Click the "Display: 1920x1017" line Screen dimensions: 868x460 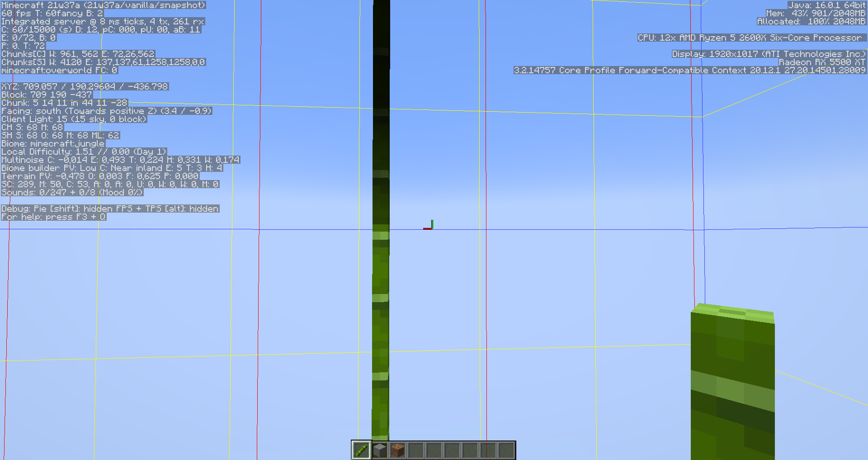(x=769, y=54)
